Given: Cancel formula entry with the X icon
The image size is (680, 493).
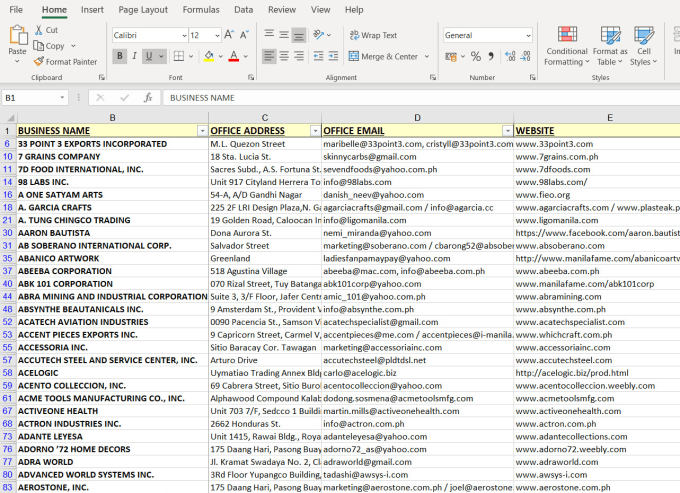Looking at the screenshot, I should [100, 98].
